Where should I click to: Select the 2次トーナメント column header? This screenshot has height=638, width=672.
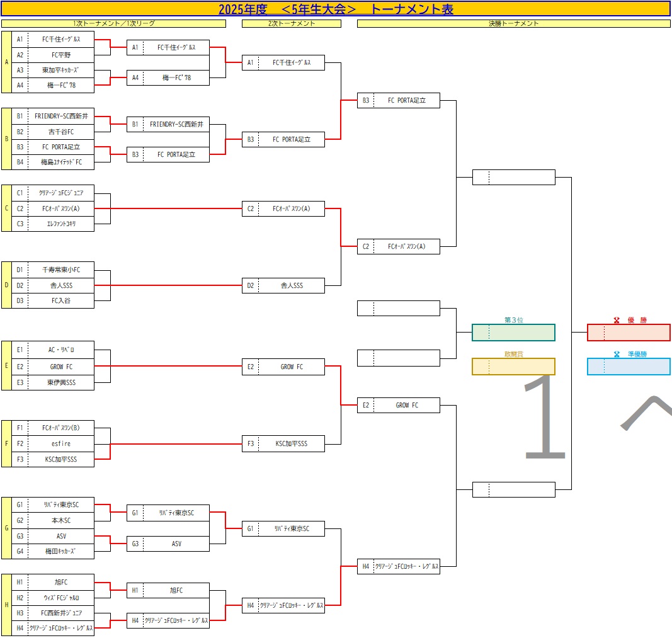coord(291,23)
